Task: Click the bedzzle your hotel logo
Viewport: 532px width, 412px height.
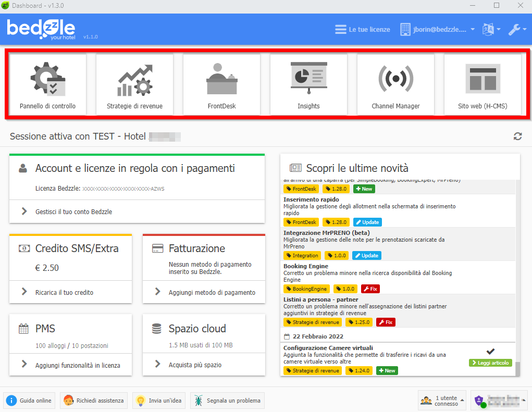Action: click(41, 29)
